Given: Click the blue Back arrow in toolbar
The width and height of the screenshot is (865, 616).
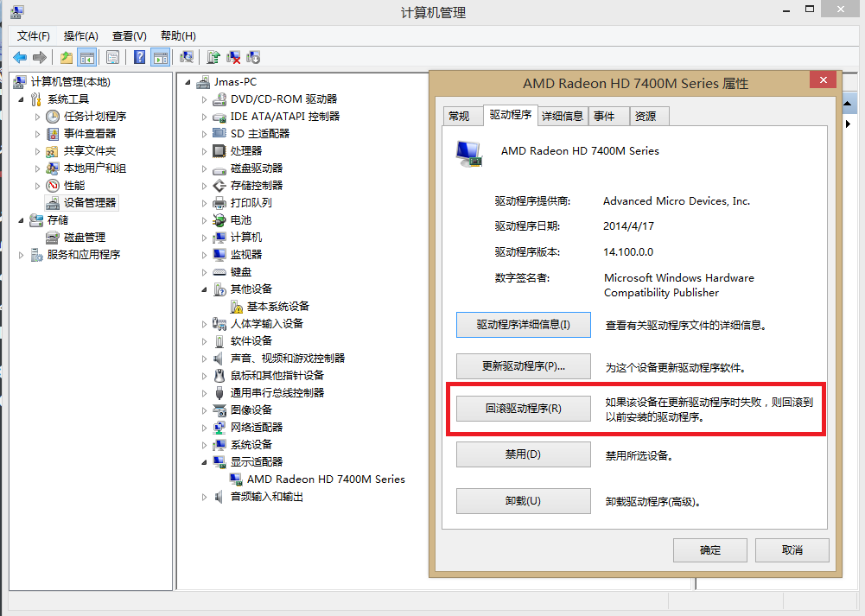Looking at the screenshot, I should [x=20, y=57].
